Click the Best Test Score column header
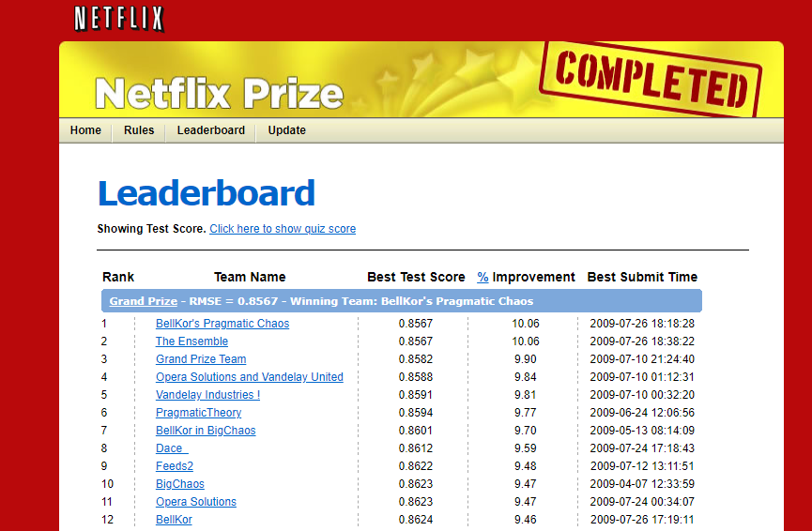 [417, 277]
